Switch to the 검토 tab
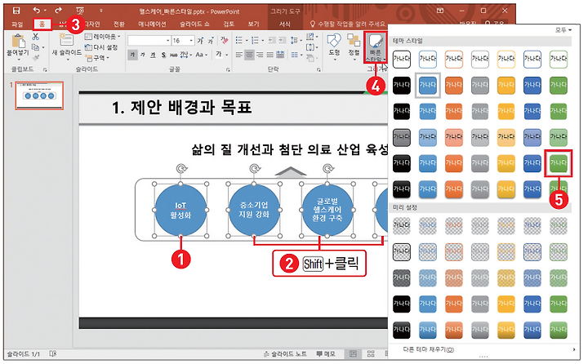The image size is (588, 364). click(229, 24)
